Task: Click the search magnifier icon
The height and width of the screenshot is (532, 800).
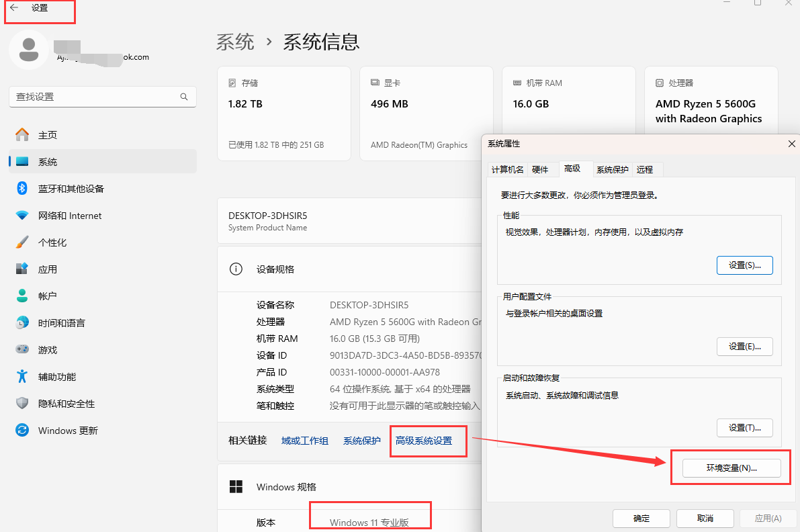Action: tap(183, 97)
